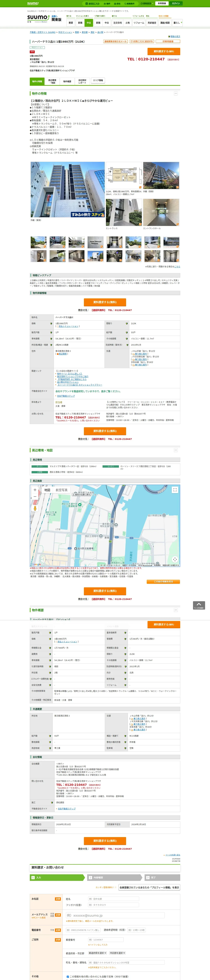Viewport: 210px width, 980px height.
Task: Click 価格更新お知らせメール button
Action: pyautogui.click(x=115, y=41)
